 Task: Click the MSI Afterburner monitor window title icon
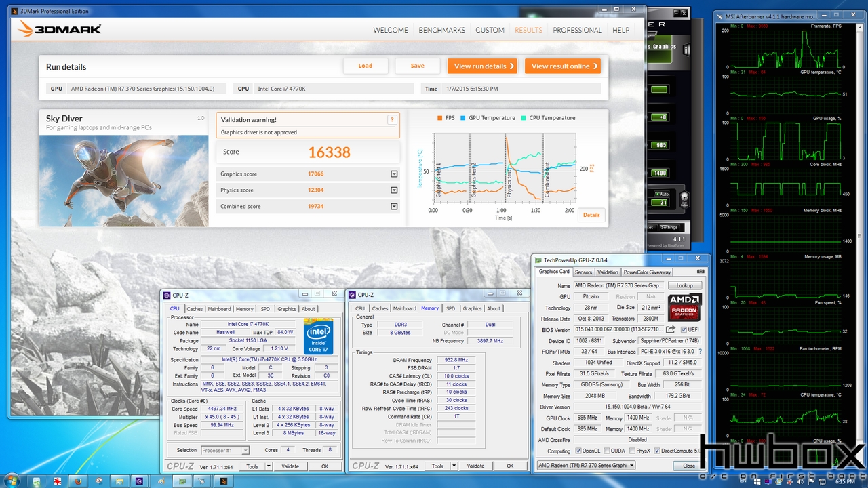click(721, 16)
